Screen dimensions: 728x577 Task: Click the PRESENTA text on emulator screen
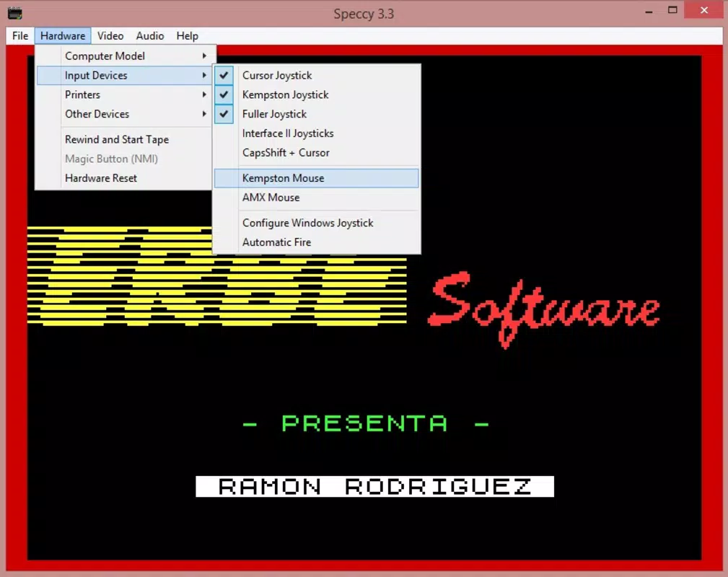pyautogui.click(x=365, y=423)
